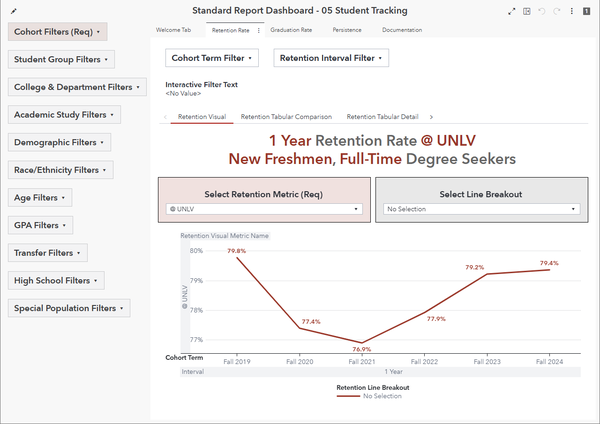
Task: Click the Interactive Filter Text <No Value> field
Action: (183, 93)
